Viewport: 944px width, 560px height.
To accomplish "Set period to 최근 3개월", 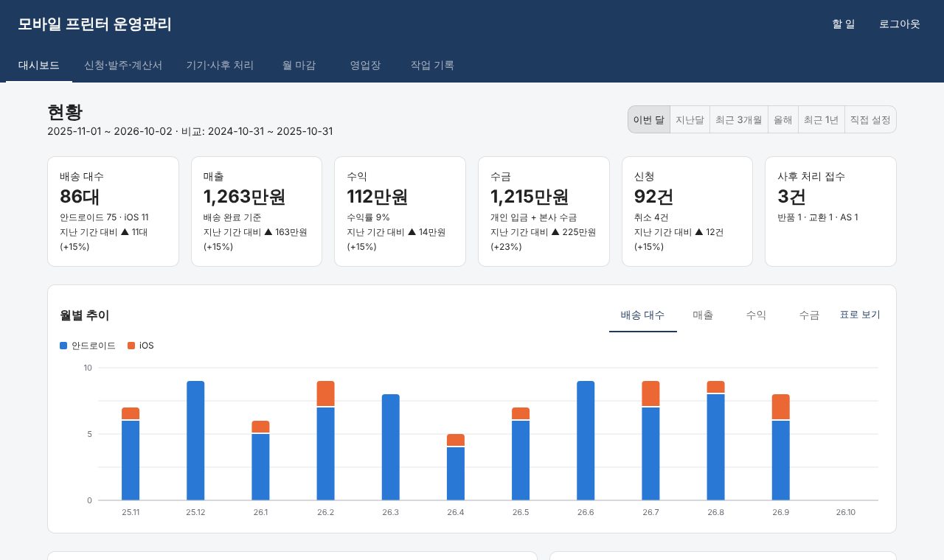I will (739, 119).
